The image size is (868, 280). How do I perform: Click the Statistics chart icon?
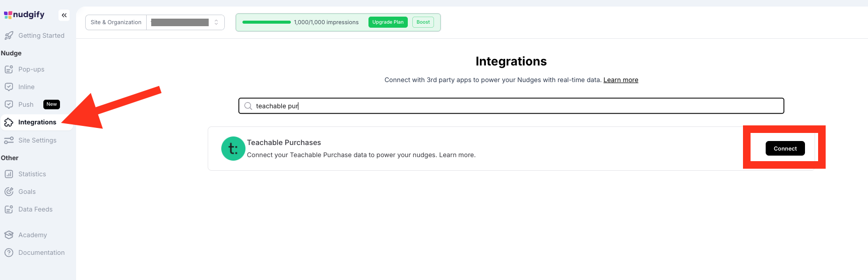click(x=9, y=174)
